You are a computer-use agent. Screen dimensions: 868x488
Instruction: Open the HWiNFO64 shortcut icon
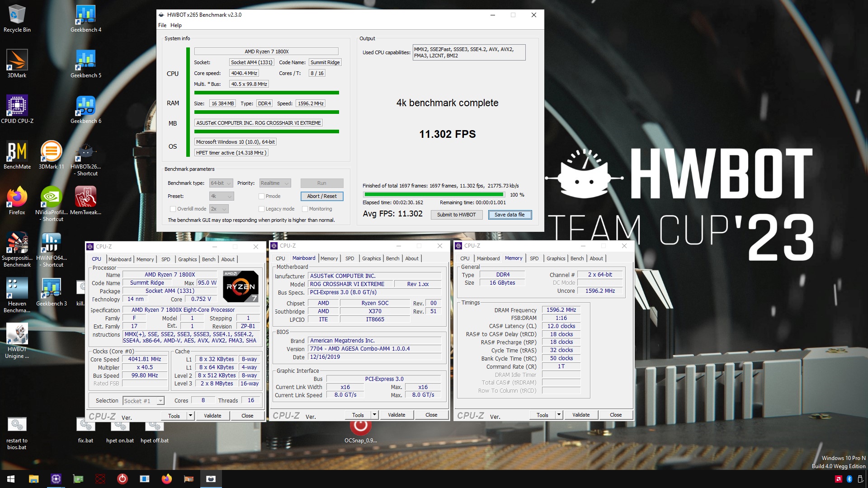point(52,249)
